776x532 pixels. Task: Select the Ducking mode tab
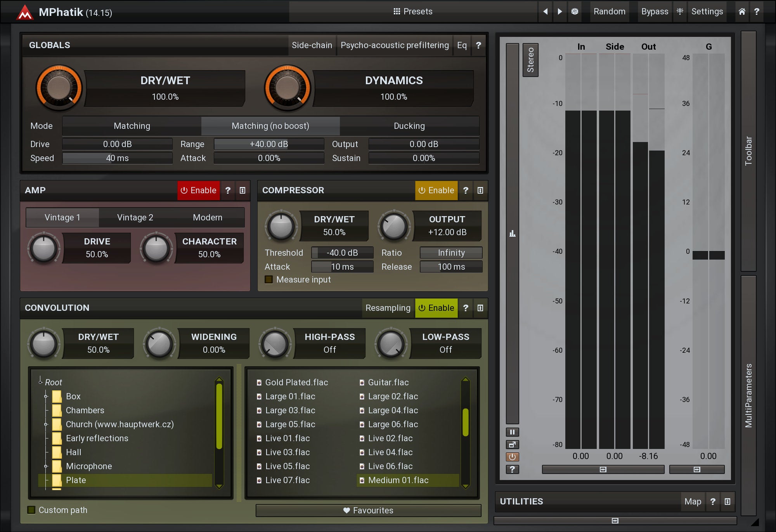point(409,126)
